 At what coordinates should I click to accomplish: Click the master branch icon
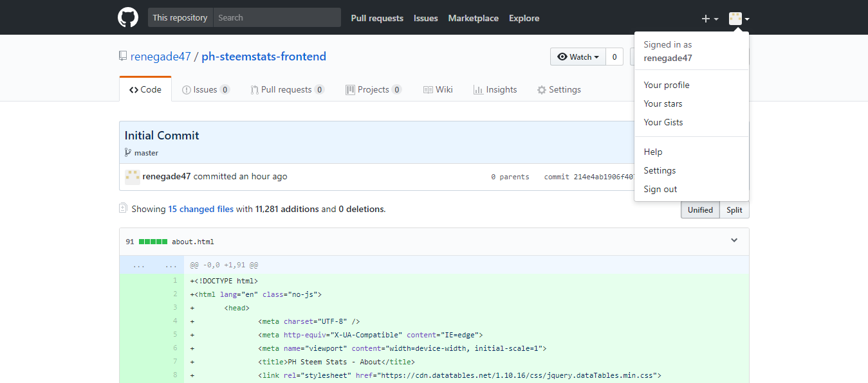[x=128, y=153]
